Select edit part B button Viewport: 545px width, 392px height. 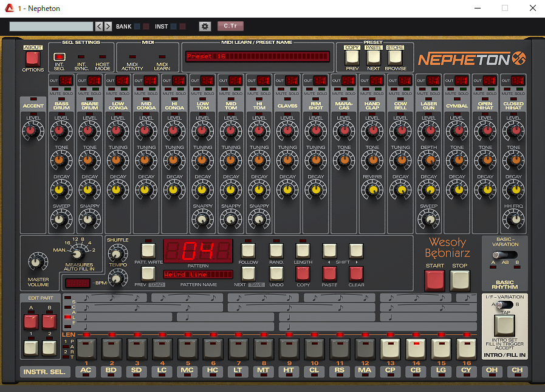coord(49,322)
